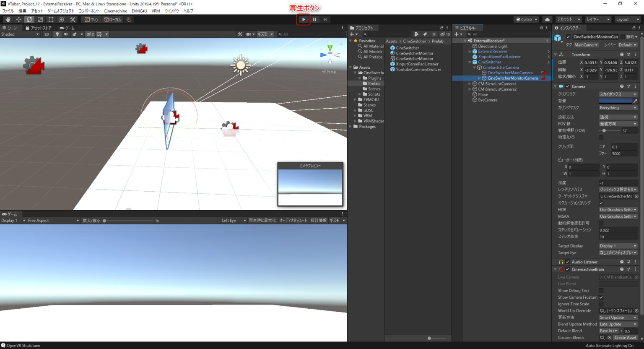This screenshot has height=349, width=644.
Task: Open the Everything culling mask dropdown
Action: point(618,108)
